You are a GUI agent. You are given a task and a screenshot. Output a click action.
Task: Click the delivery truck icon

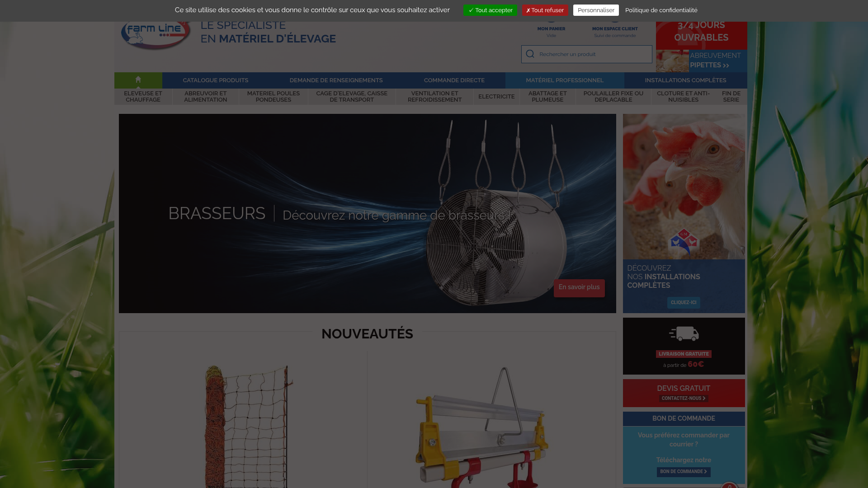(x=684, y=334)
